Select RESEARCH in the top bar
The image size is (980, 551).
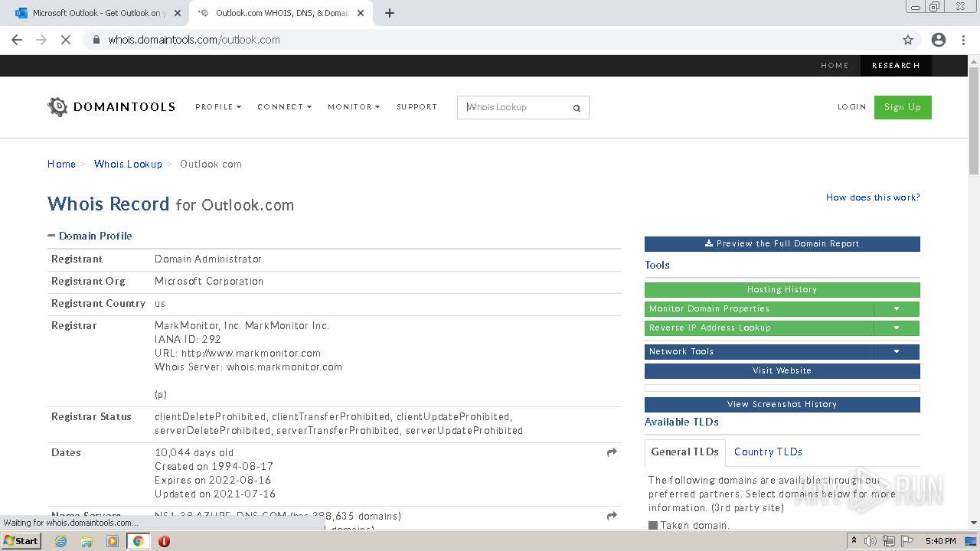pyautogui.click(x=896, y=66)
